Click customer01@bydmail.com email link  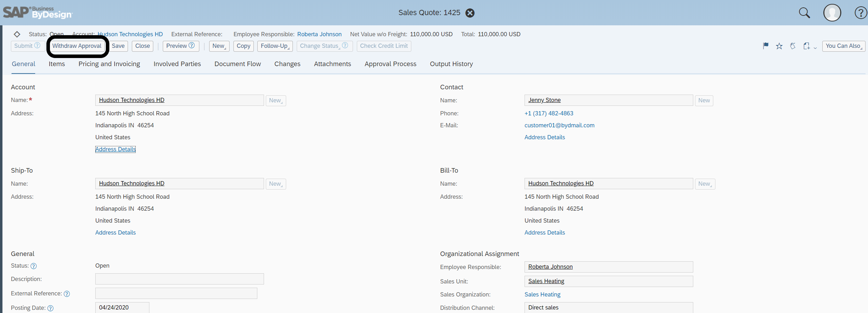point(559,125)
